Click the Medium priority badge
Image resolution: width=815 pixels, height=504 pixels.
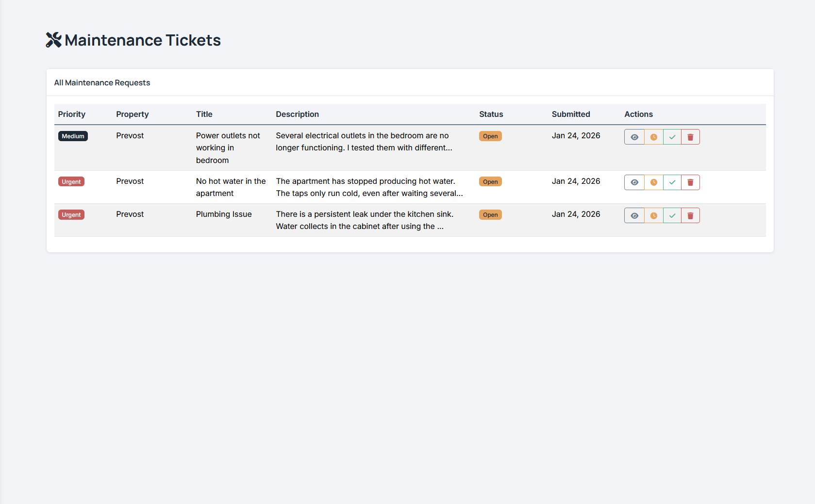[73, 136]
